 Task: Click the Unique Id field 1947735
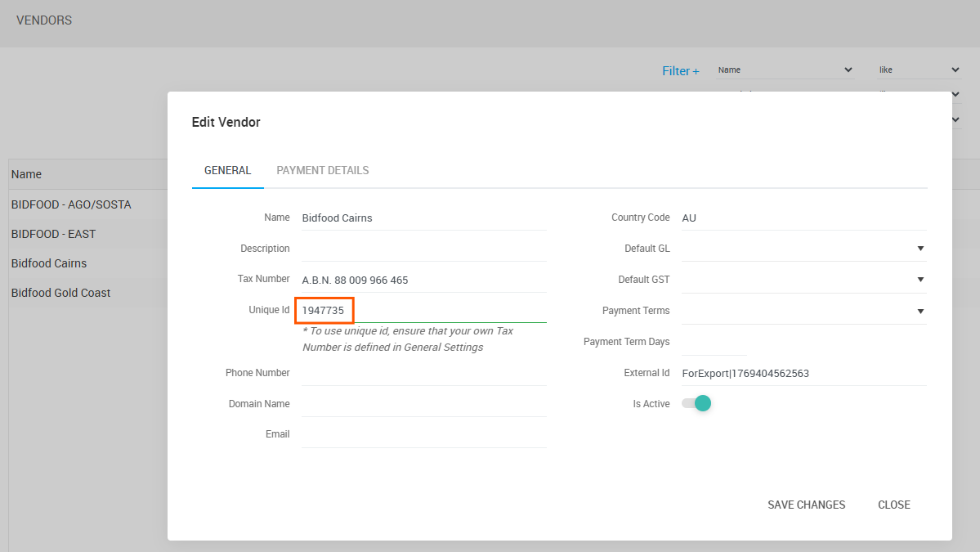(x=423, y=310)
